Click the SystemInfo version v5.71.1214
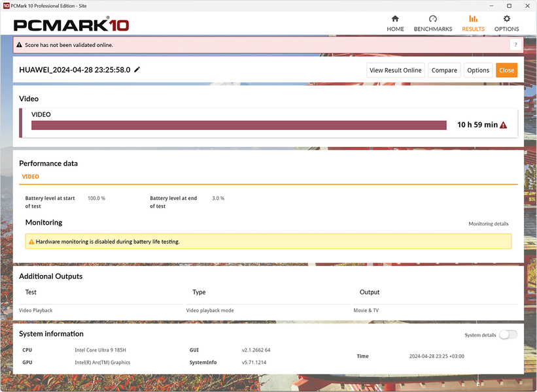Viewport: 537px width, 392px height. click(254, 362)
